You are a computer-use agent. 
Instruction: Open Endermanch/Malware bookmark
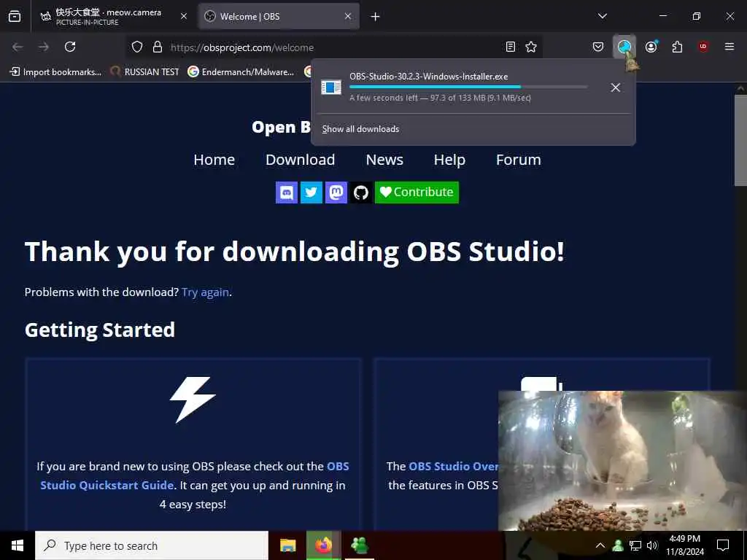pos(241,72)
